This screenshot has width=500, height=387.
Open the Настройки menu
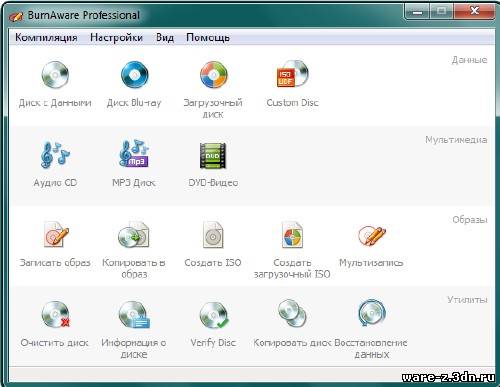coord(116,37)
